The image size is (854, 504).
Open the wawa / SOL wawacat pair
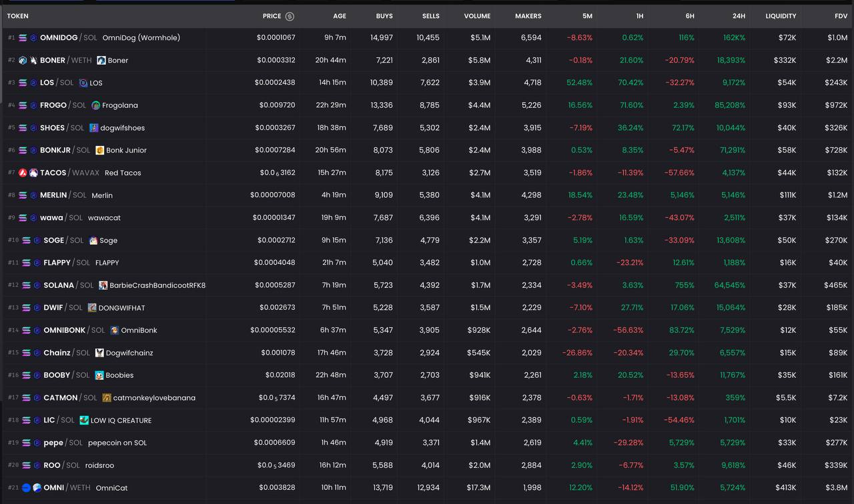tap(427, 218)
